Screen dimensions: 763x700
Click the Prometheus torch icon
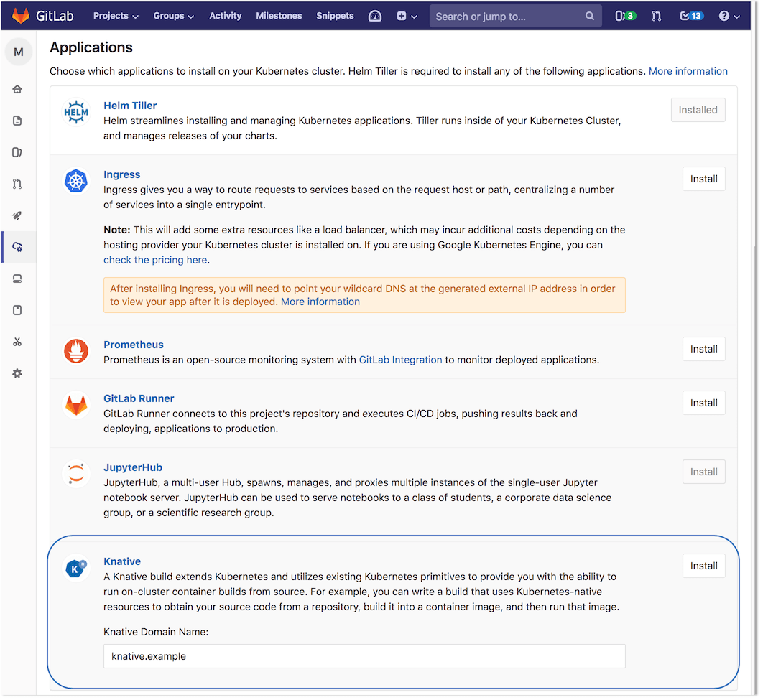(75, 351)
